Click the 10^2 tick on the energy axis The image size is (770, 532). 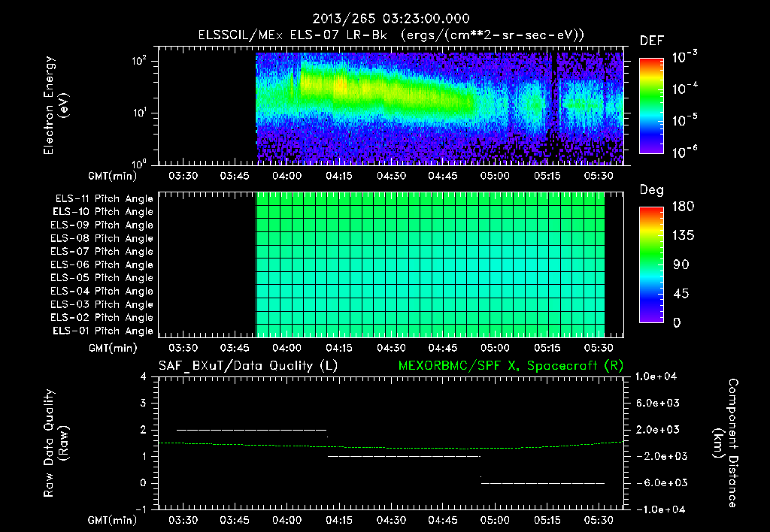[x=139, y=62]
